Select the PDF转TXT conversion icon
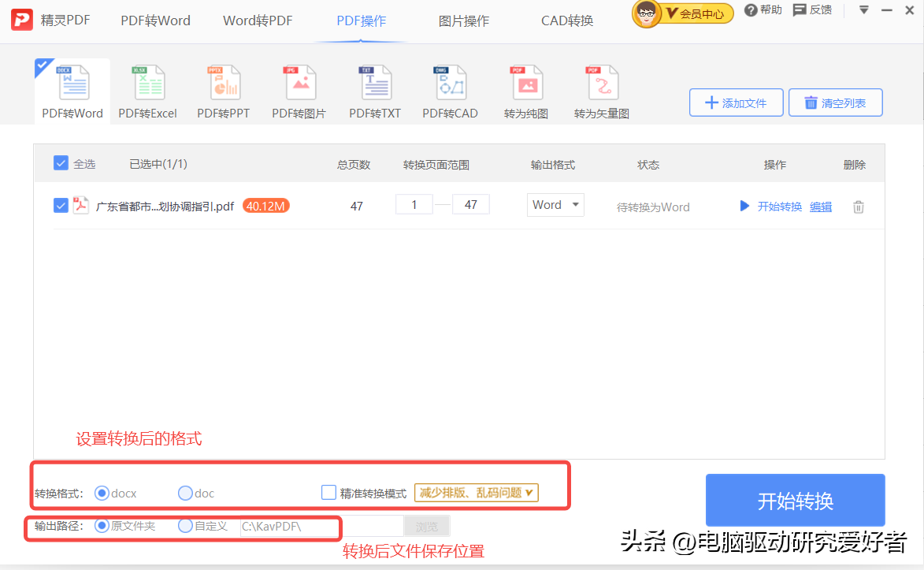 click(375, 84)
